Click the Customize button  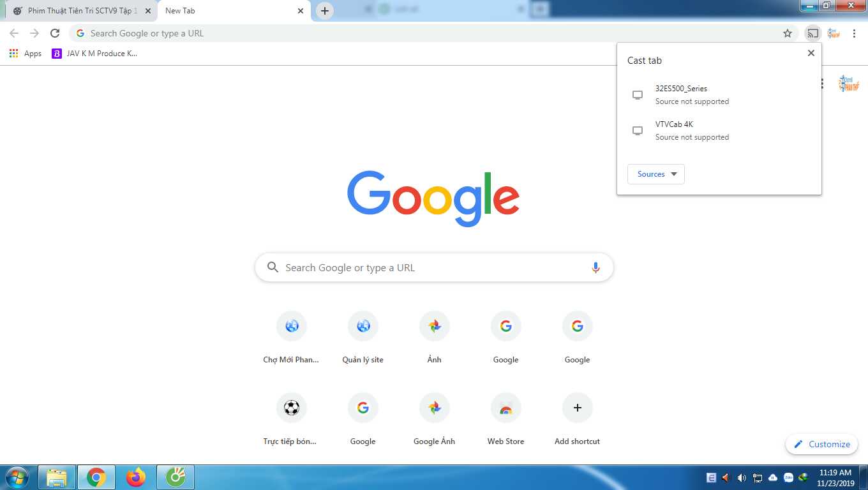tap(821, 444)
